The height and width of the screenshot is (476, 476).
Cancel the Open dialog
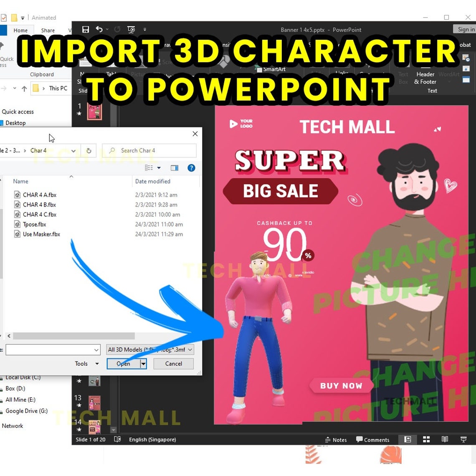click(173, 364)
